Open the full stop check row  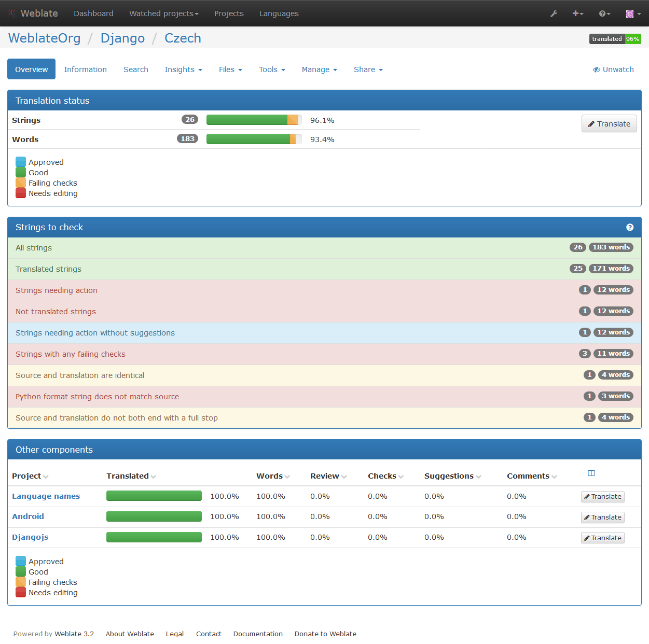[x=324, y=418]
